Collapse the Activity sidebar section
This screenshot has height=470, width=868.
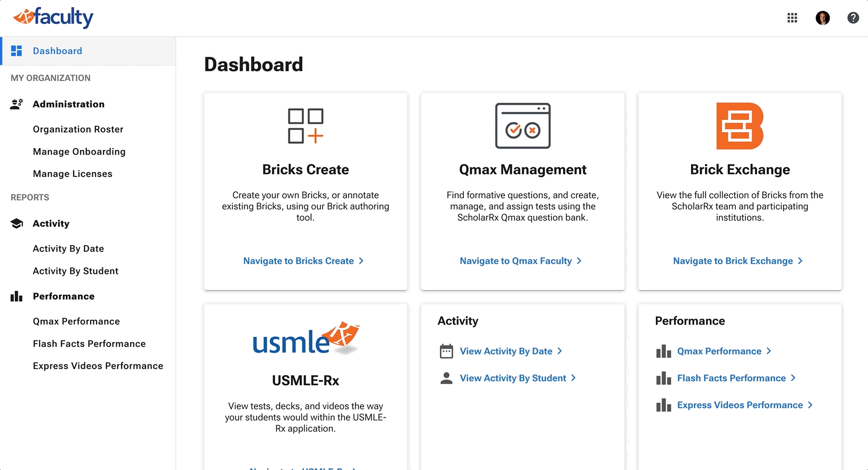[51, 224]
